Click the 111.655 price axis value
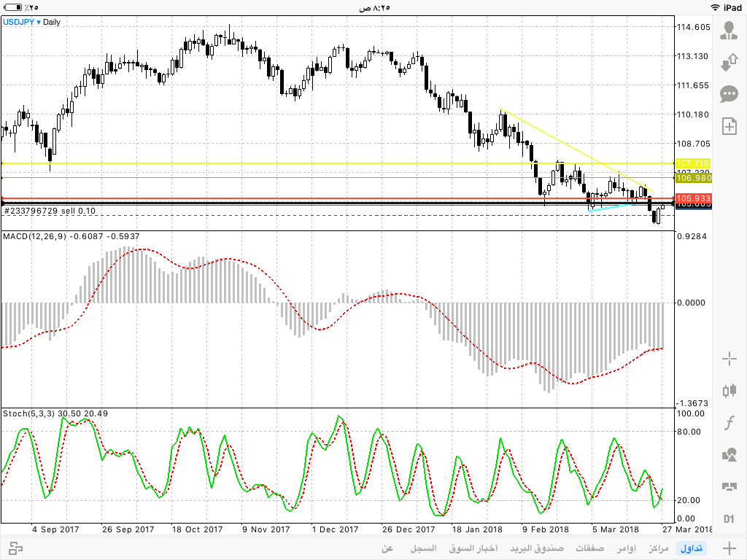 coord(693,85)
